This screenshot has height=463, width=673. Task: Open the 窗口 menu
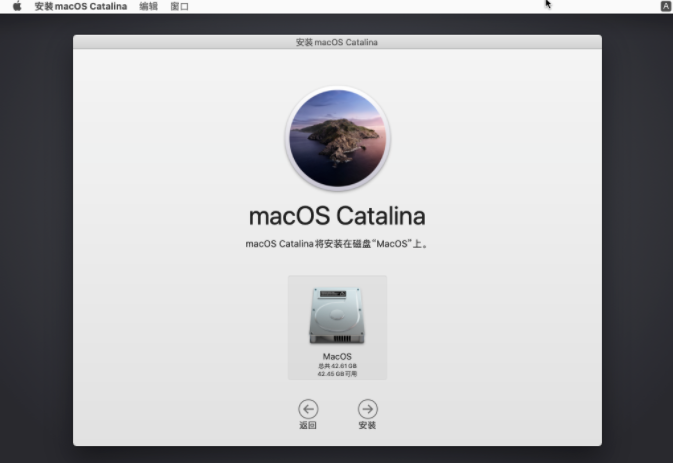coord(179,6)
